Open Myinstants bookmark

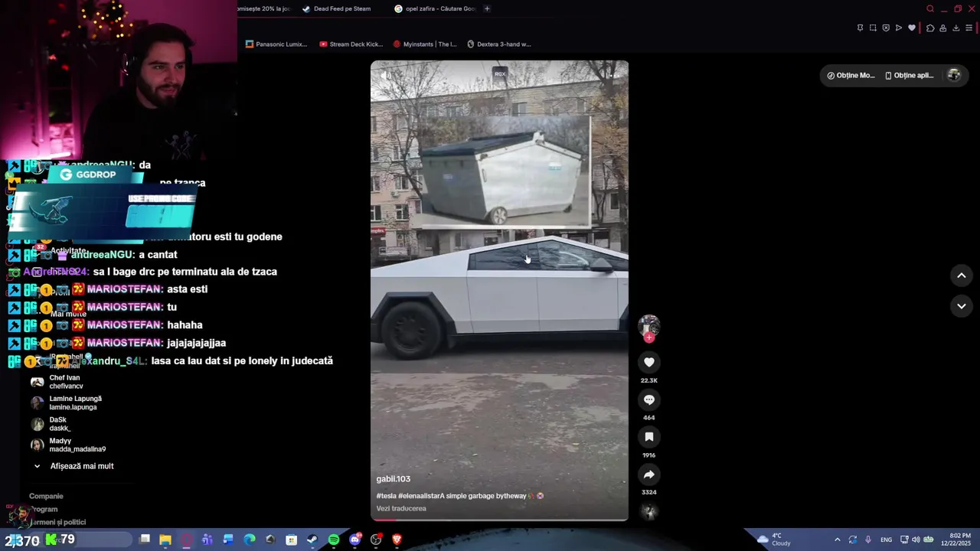(425, 44)
